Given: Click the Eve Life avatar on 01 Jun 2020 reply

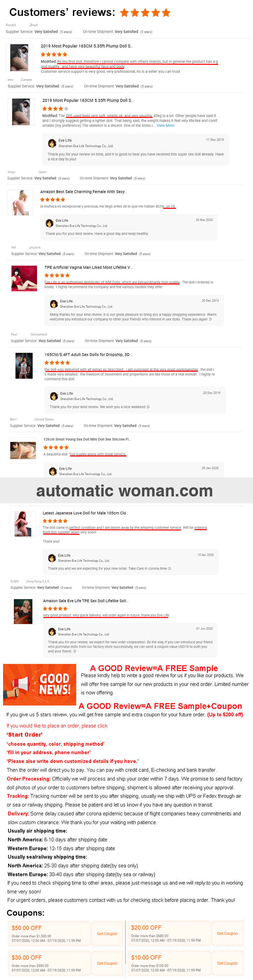Looking at the screenshot, I should coord(52,632).
